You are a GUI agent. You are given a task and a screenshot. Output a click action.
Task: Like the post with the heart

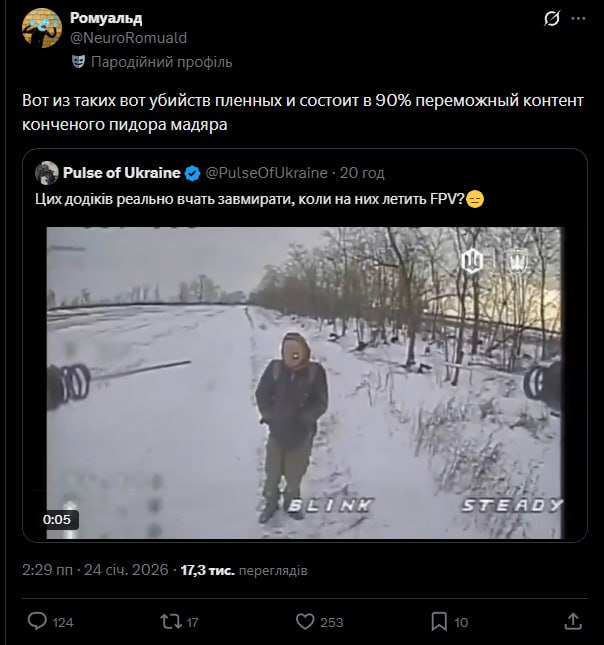pyautogui.click(x=306, y=621)
